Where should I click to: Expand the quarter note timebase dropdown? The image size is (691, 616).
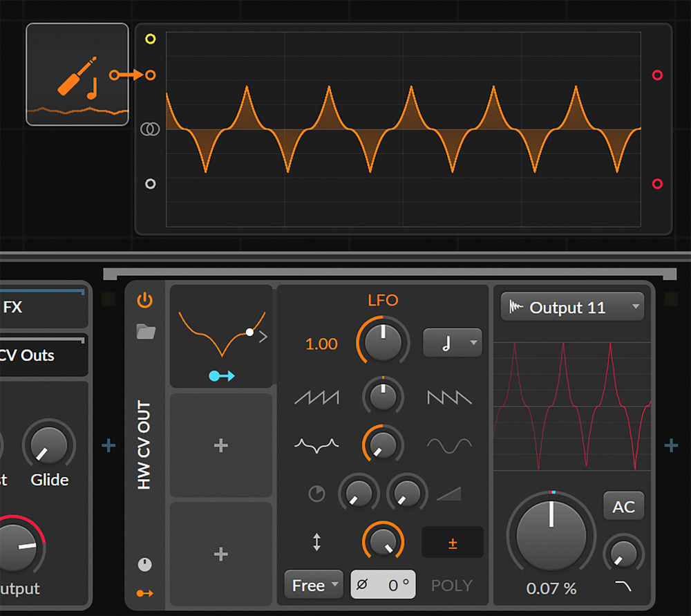453,343
